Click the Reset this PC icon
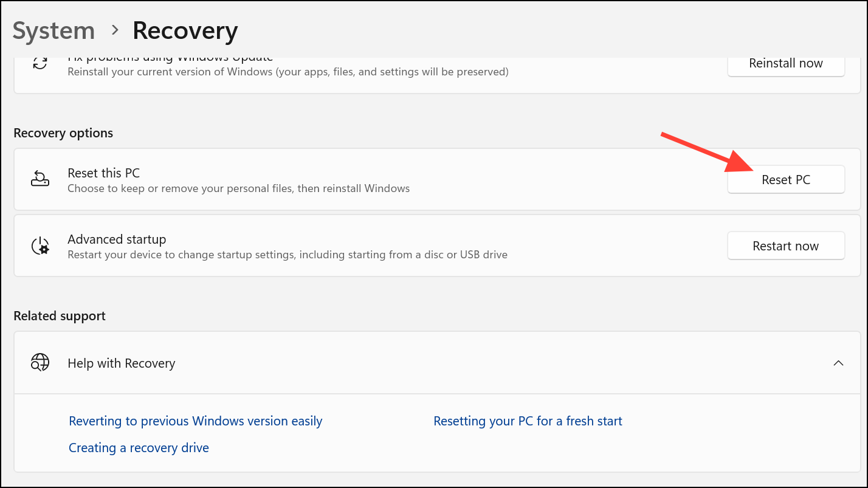Image resolution: width=868 pixels, height=488 pixels. click(40, 179)
